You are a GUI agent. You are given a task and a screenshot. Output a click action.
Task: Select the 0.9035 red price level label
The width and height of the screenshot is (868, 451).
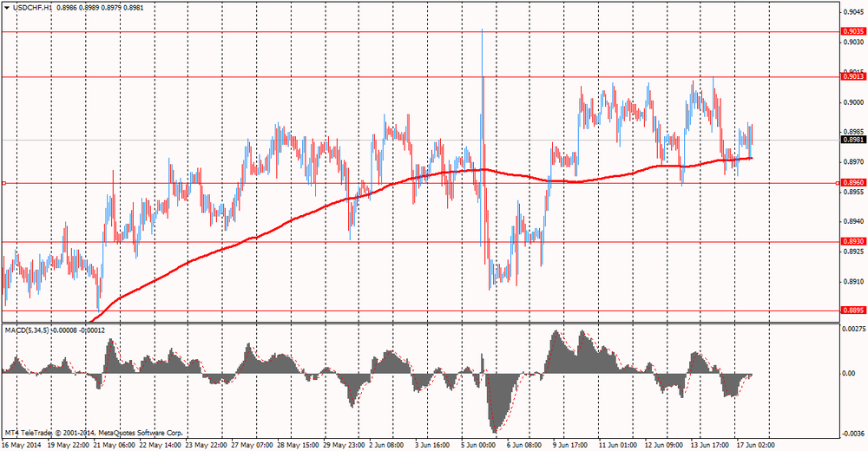[853, 31]
